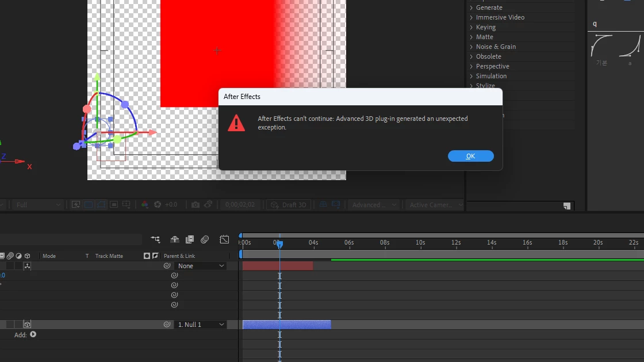Click the pick whip beside the None dropdown
The image size is (644, 362).
point(167,266)
